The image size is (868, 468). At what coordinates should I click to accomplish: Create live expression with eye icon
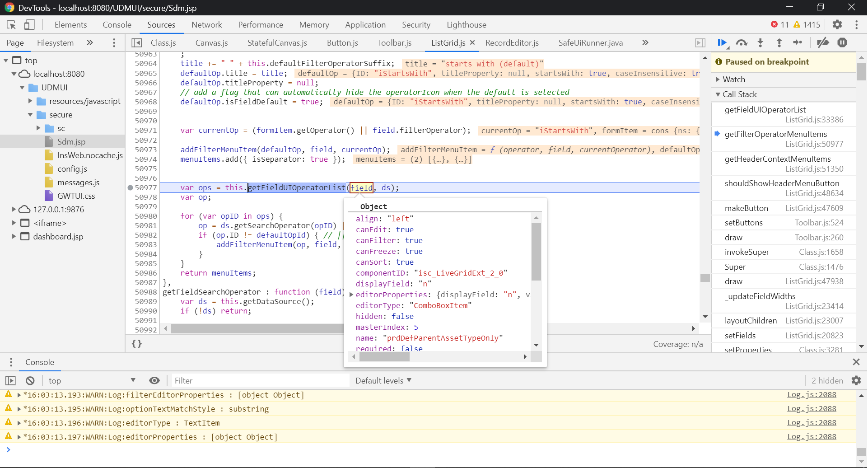pos(154,381)
